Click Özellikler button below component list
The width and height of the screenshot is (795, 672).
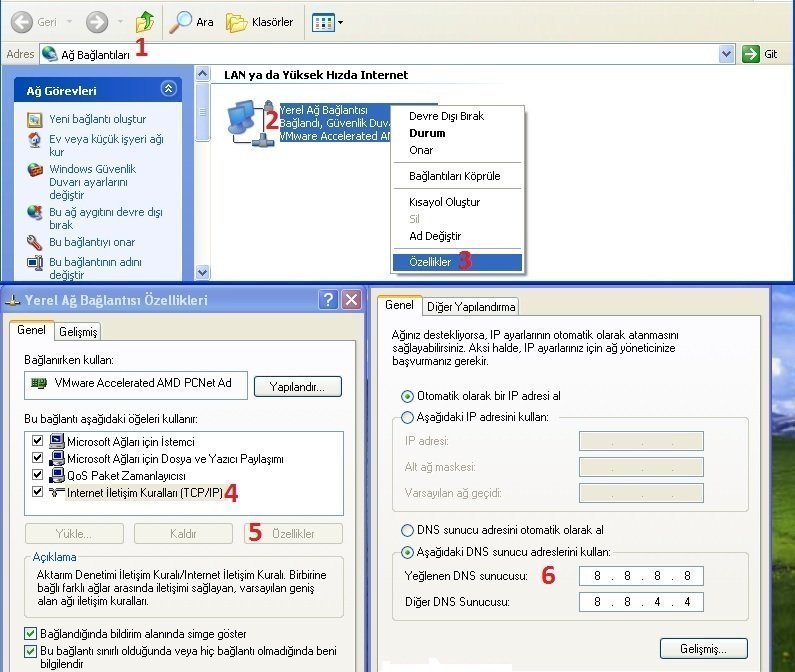(x=293, y=534)
